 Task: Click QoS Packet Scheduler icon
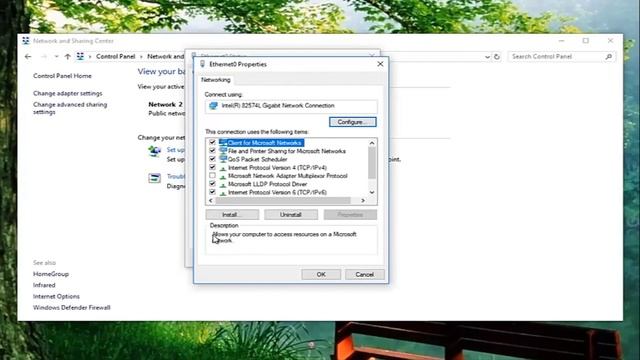(x=223, y=159)
